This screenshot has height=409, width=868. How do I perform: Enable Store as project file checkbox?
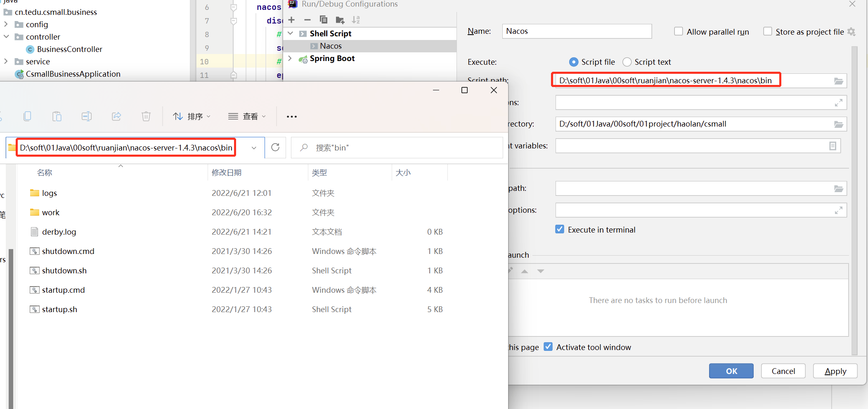(768, 31)
